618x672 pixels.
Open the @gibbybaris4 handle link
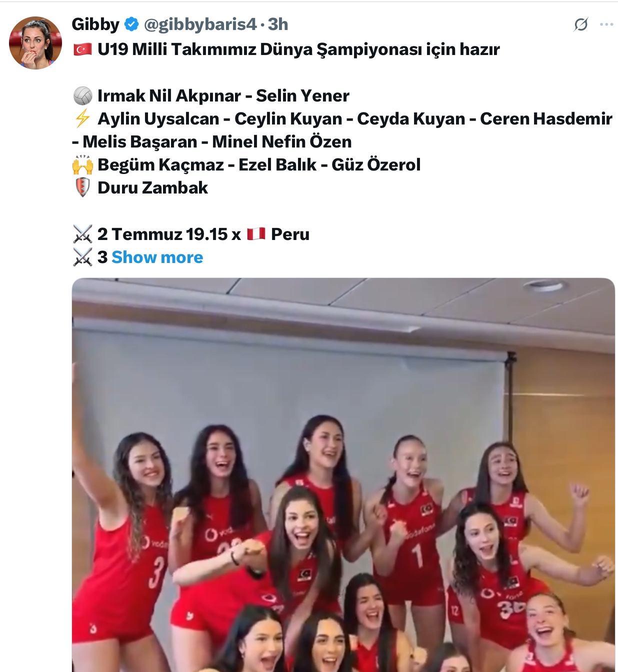[200, 24]
